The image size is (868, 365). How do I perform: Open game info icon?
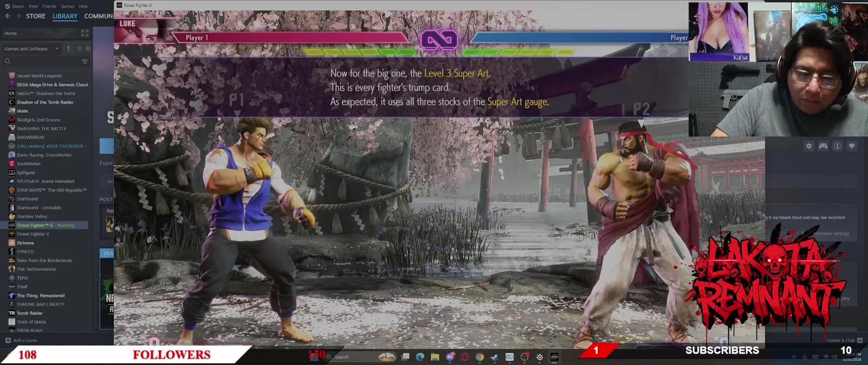[838, 146]
